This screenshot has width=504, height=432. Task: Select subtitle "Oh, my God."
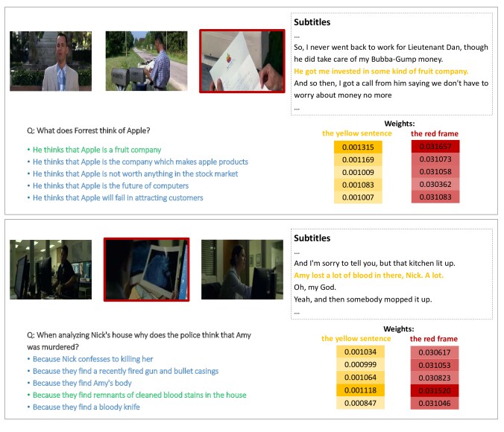point(315,288)
